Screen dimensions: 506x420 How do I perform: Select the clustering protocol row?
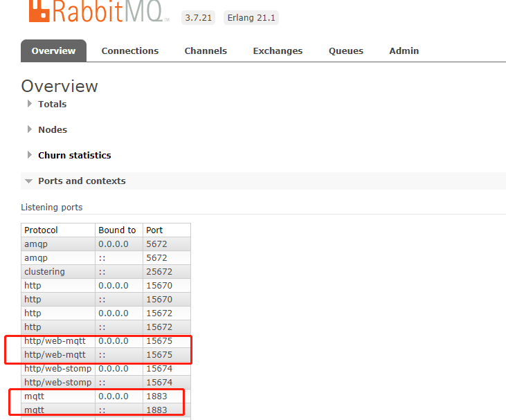[x=44, y=271]
